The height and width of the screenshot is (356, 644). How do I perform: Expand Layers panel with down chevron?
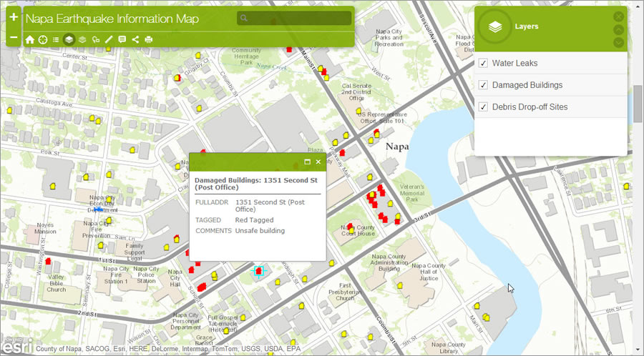[618, 43]
